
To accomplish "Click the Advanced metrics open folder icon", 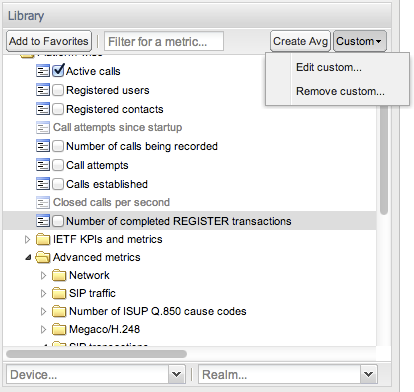I will (43, 257).
